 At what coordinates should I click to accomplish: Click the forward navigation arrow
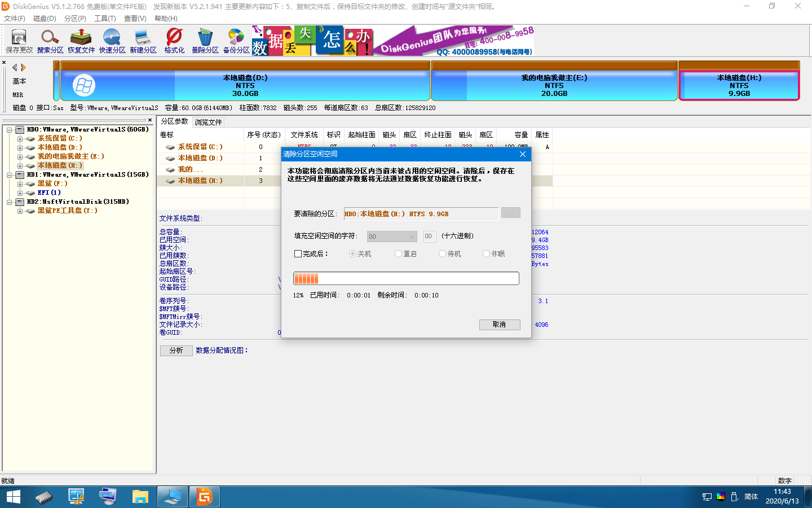pyautogui.click(x=23, y=67)
